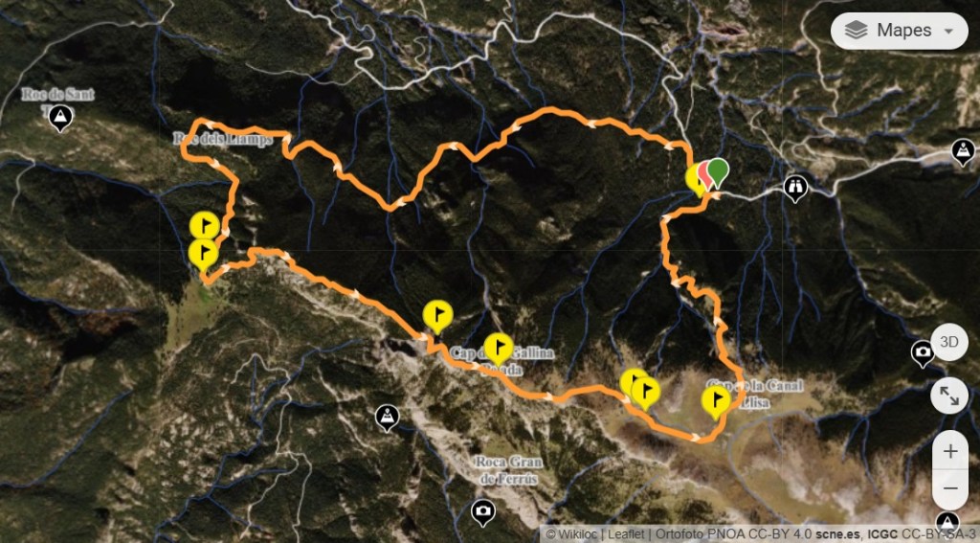This screenshot has width=980, height=543.
Task: Click the dropdown arrow beside Mapes
Action: click(x=948, y=32)
